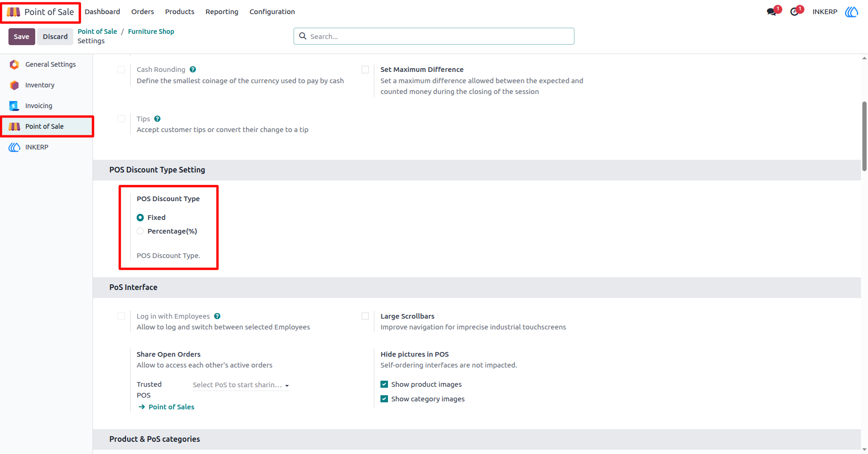Enable Log in with Employees checkbox
Image resolution: width=868 pixels, height=454 pixels.
(x=121, y=316)
